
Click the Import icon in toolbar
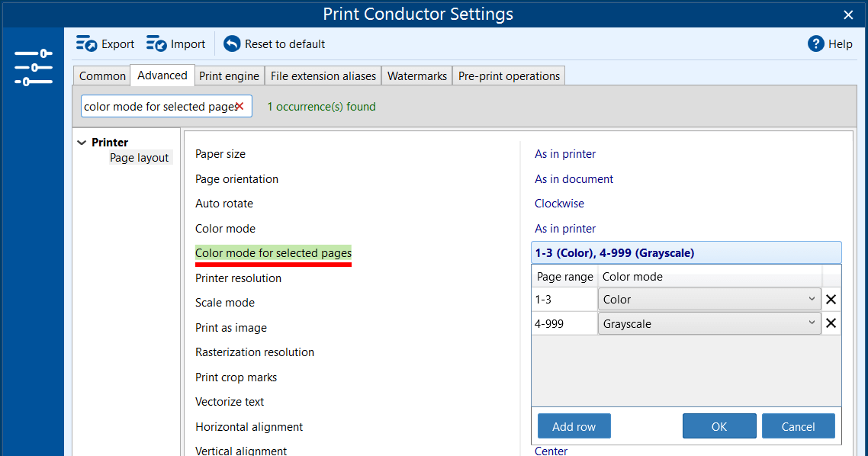point(156,44)
